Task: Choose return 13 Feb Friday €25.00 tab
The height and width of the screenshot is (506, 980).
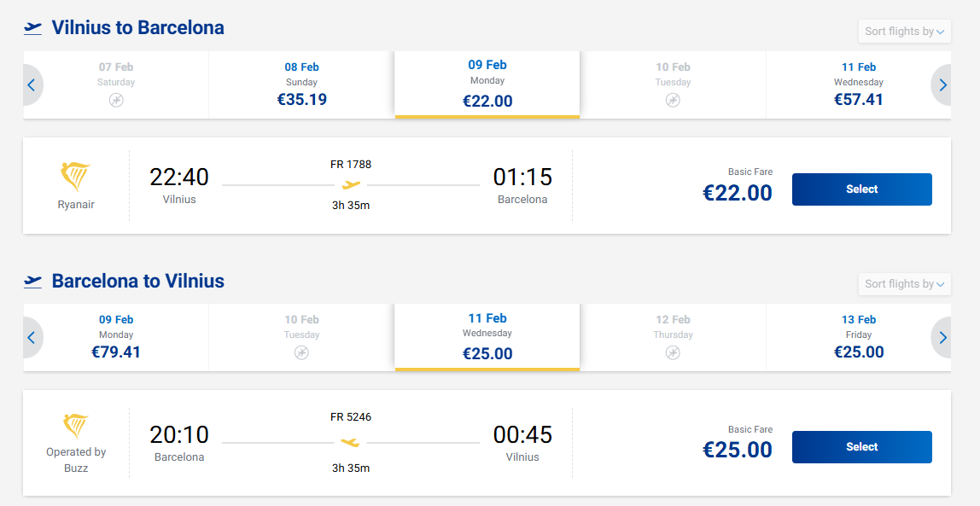Action: [x=858, y=338]
